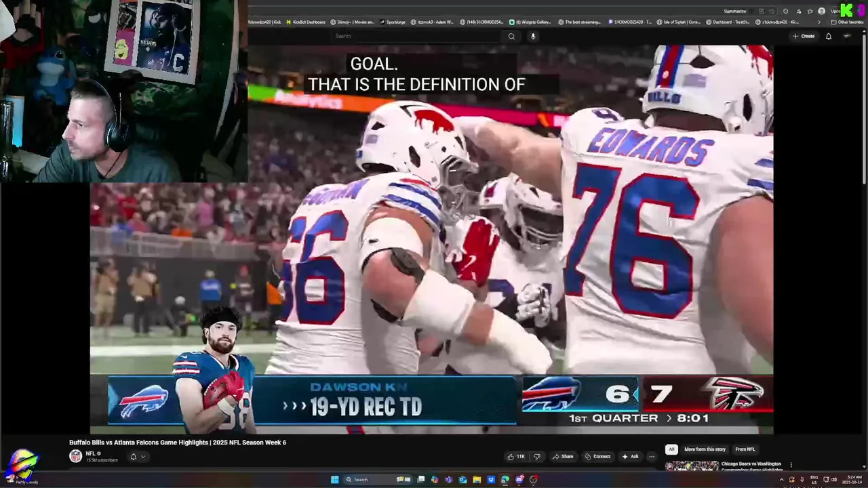Open The best streaming bookmark
Viewport: 868px width, 488px height.
pyautogui.click(x=580, y=22)
